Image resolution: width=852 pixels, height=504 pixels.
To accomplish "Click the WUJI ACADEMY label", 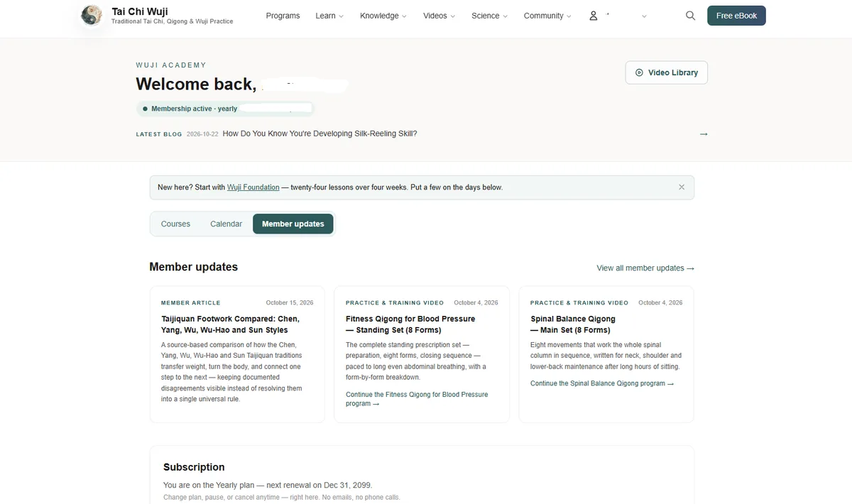I will [x=171, y=65].
